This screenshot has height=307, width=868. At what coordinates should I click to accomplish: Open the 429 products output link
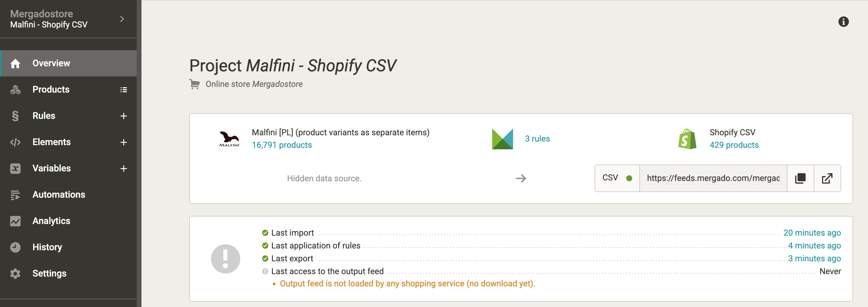734,145
